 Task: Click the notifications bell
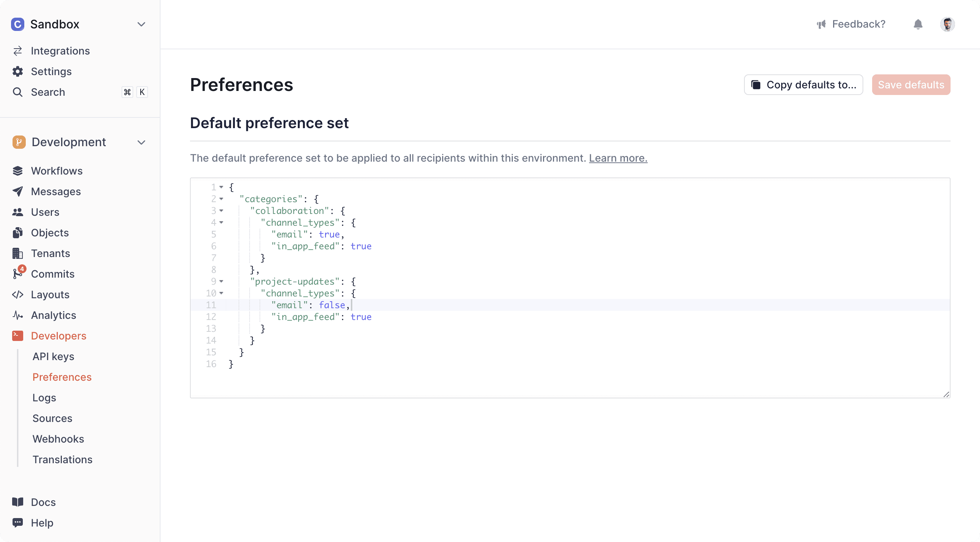tap(918, 24)
